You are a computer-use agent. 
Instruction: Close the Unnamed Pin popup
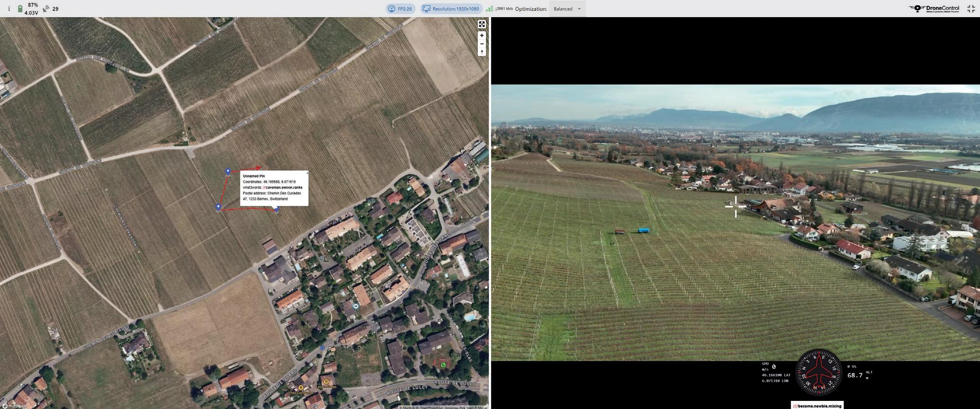point(307,173)
